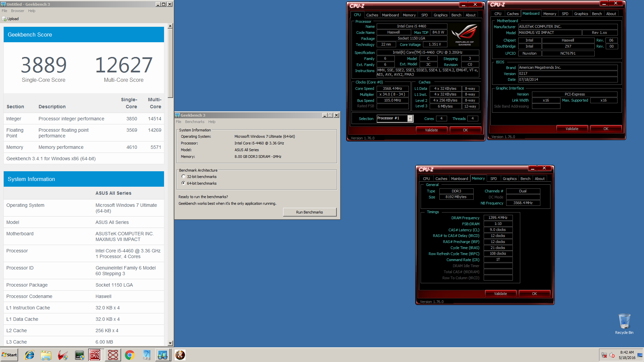The height and width of the screenshot is (362, 644).
Task: Open the red atom-knot icon in taskbar
Action: pos(113,355)
